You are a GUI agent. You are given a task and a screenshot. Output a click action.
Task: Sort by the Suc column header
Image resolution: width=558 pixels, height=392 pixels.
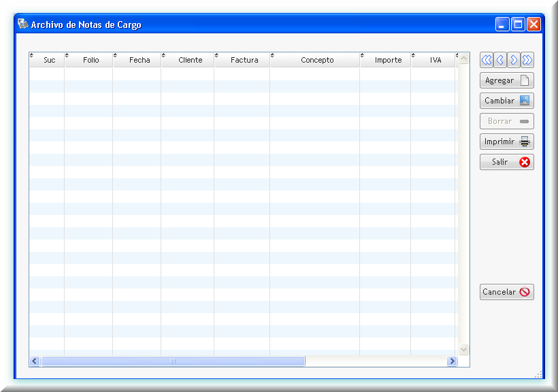[47, 60]
